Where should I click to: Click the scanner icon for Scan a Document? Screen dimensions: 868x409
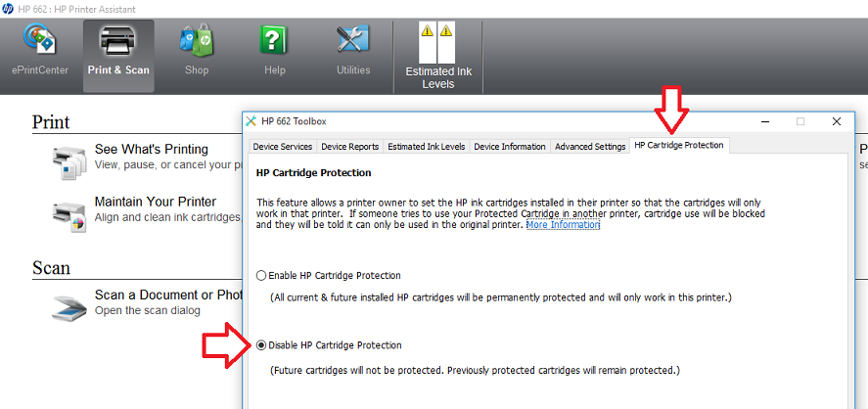click(69, 307)
